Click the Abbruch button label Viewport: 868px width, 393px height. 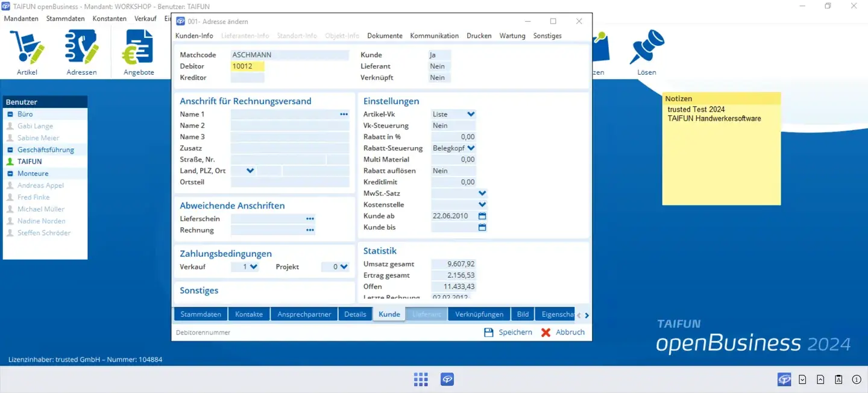570,332
